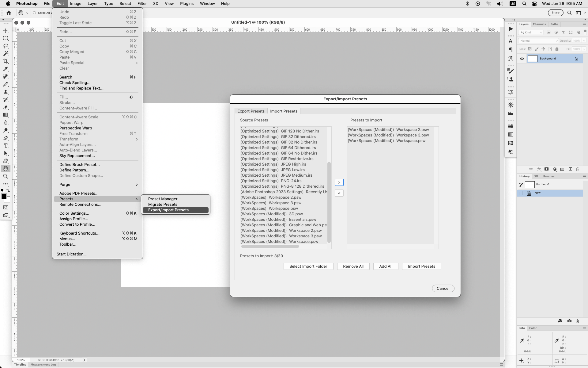This screenshot has height=368, width=588.
Task: Enable lock transparent pixels for the layer
Action: pos(530,49)
